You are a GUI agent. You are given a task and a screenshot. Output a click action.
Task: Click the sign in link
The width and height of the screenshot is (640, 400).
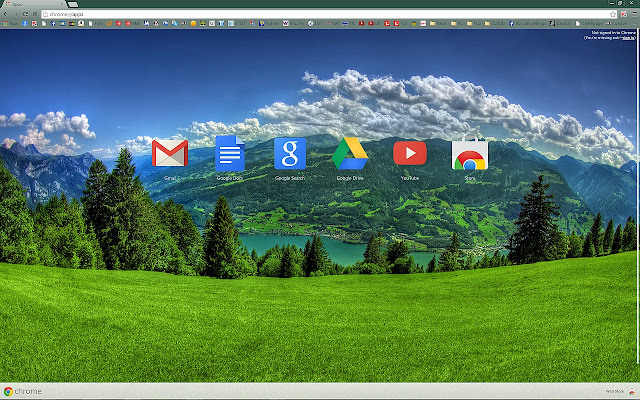coord(629,38)
